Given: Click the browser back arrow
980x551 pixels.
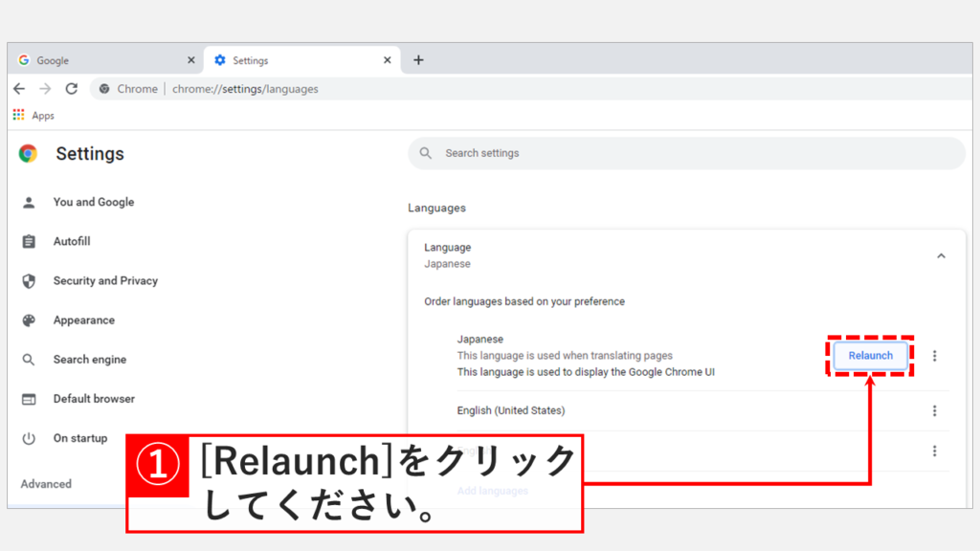Looking at the screenshot, I should [x=19, y=89].
